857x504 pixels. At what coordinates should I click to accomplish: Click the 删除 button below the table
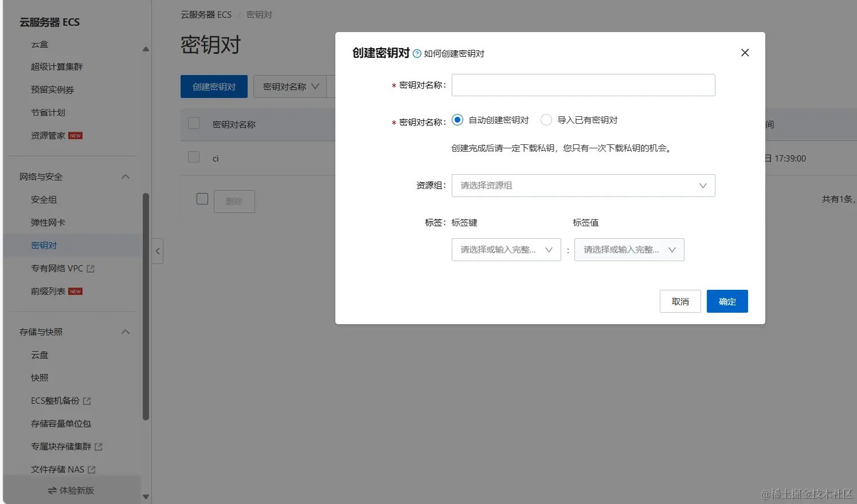click(234, 202)
